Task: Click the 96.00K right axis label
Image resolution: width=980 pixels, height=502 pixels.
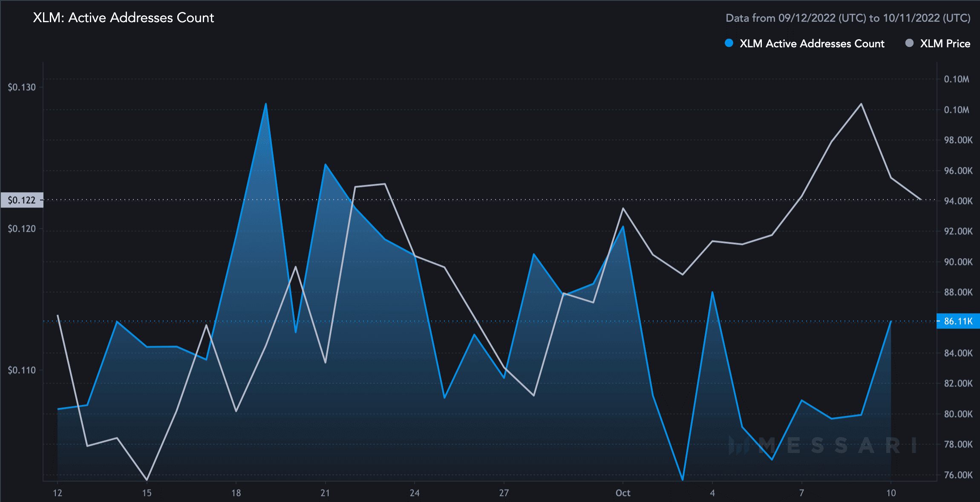Action: 958,171
